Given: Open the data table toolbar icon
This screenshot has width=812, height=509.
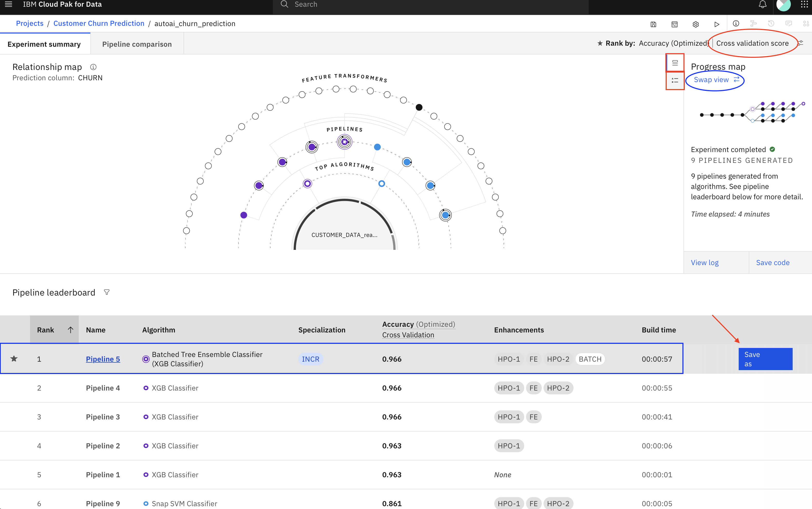Looking at the screenshot, I should [x=674, y=24].
